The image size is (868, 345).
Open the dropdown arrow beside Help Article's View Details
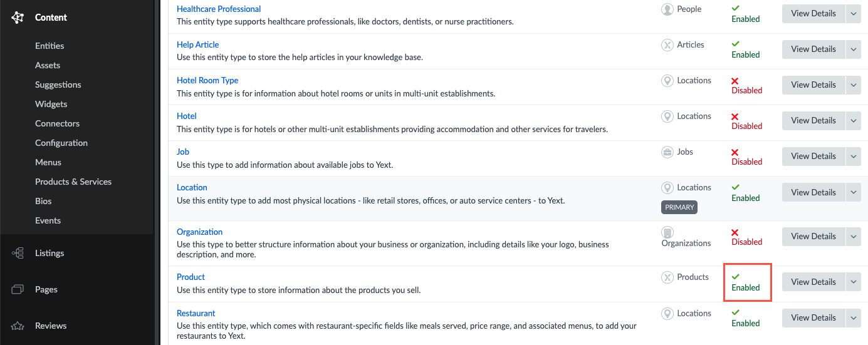854,49
